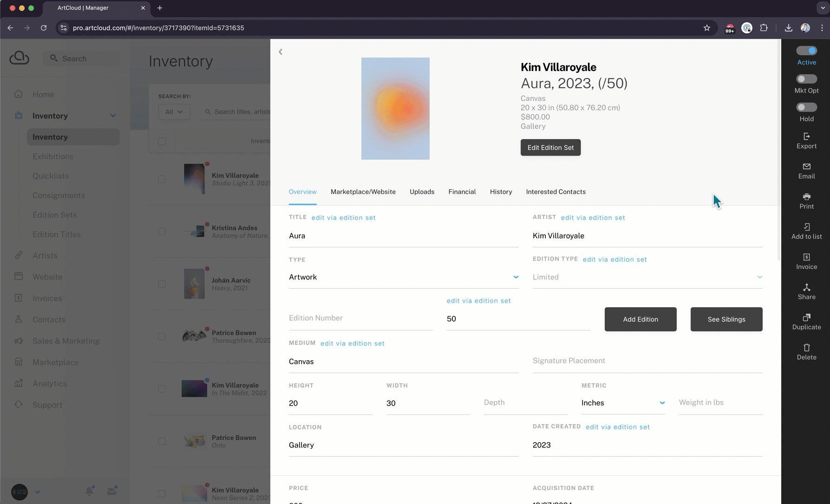Switch to the Uploads tab

coord(422,192)
